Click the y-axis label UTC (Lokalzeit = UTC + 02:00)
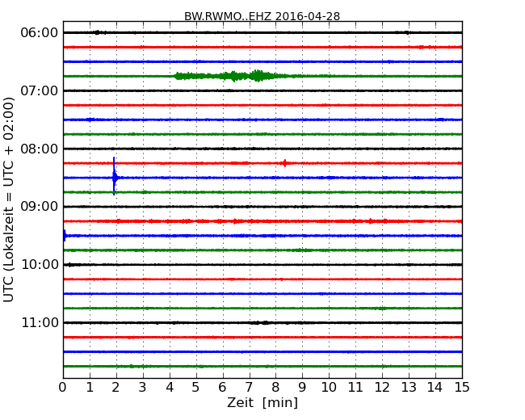Image resolution: width=525 pixels, height=420 pixels. (9, 199)
